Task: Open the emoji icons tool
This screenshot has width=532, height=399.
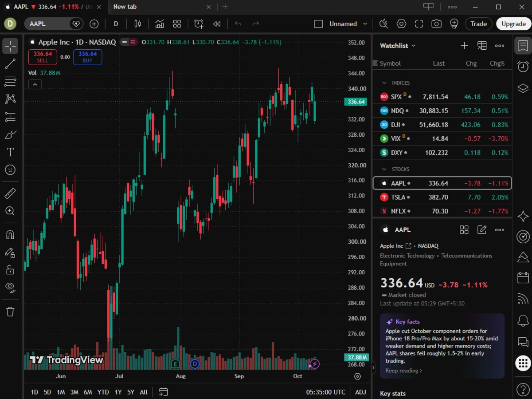Action: click(10, 170)
